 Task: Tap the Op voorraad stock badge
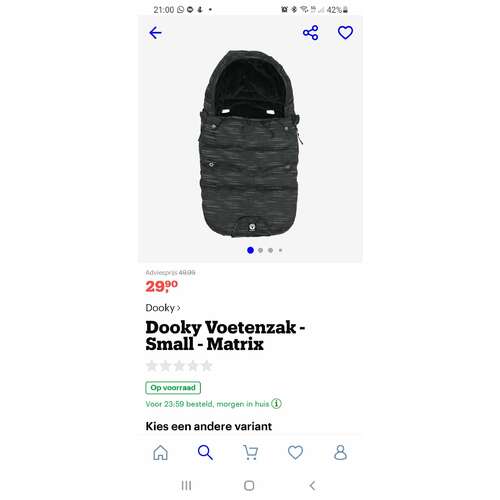pyautogui.click(x=173, y=388)
